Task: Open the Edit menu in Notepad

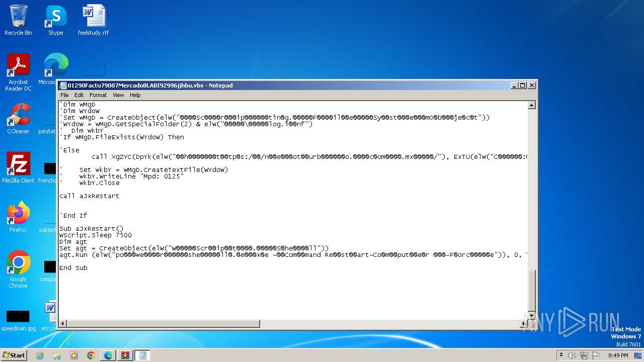Action: 79,95
